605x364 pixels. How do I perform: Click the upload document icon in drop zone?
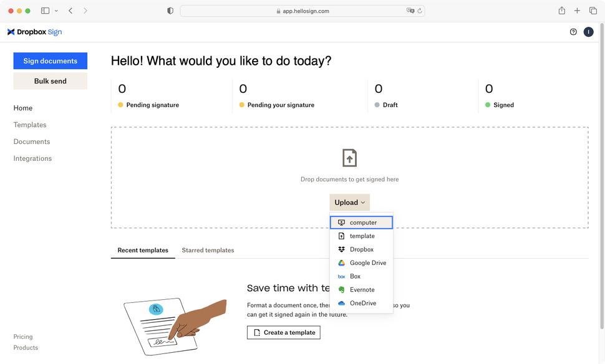(349, 158)
